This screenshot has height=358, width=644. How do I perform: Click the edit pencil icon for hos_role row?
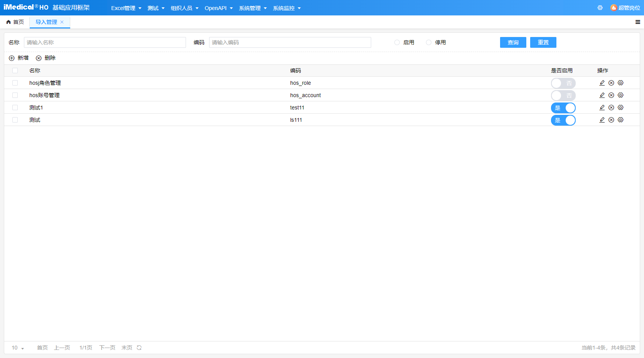(x=602, y=83)
